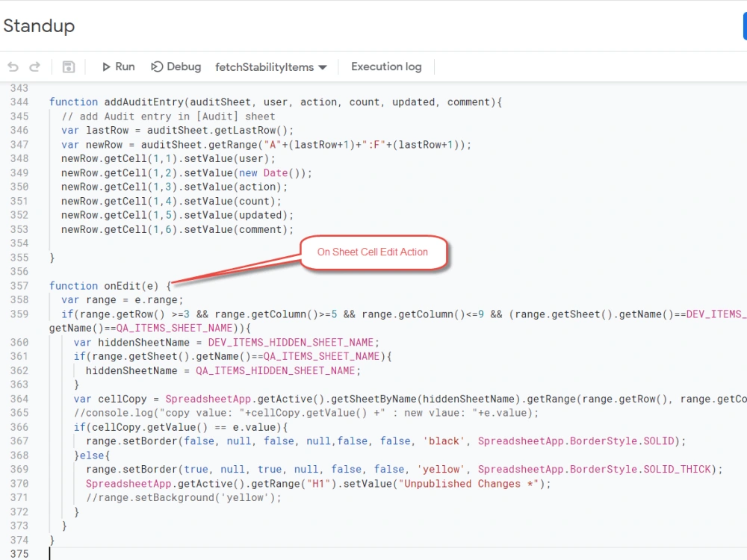Image resolution: width=747 pixels, height=560 pixels.
Task: Click the redo arrow icon
Action: [35, 67]
